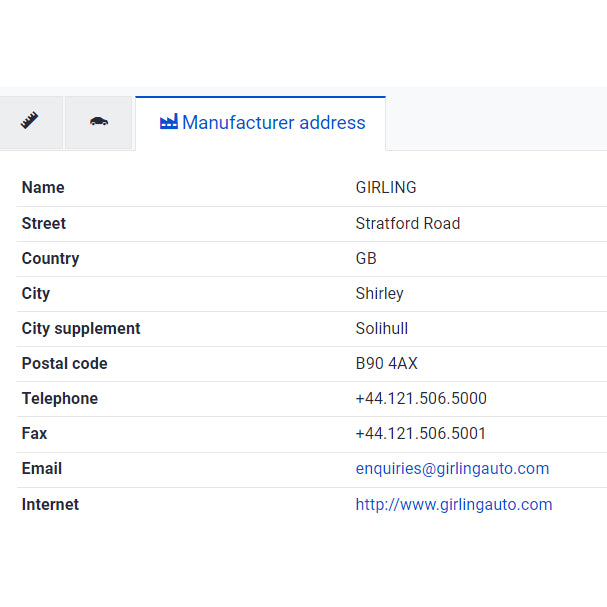Select the GIRLING name value

(386, 188)
